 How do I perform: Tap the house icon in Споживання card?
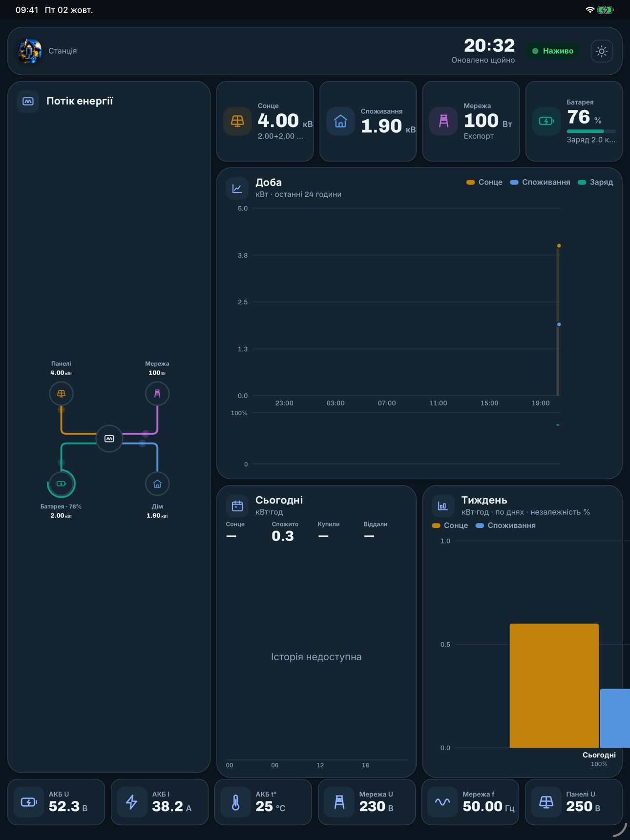pos(340,121)
